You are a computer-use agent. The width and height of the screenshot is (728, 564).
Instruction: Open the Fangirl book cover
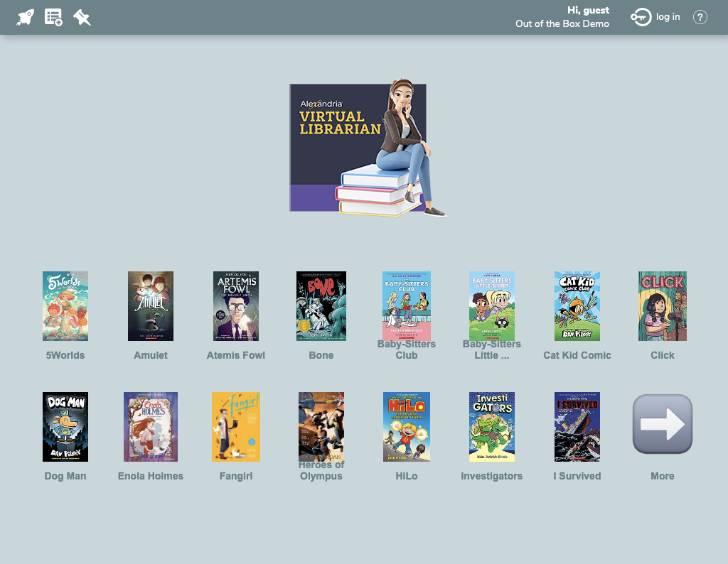pyautogui.click(x=236, y=427)
